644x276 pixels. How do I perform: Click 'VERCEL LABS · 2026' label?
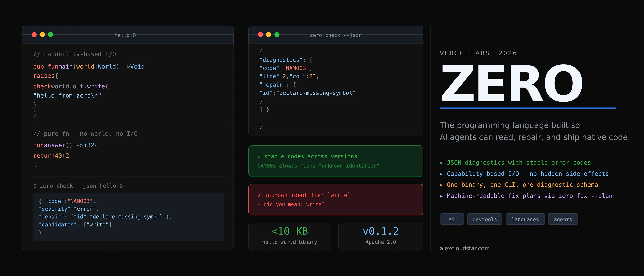click(x=478, y=53)
